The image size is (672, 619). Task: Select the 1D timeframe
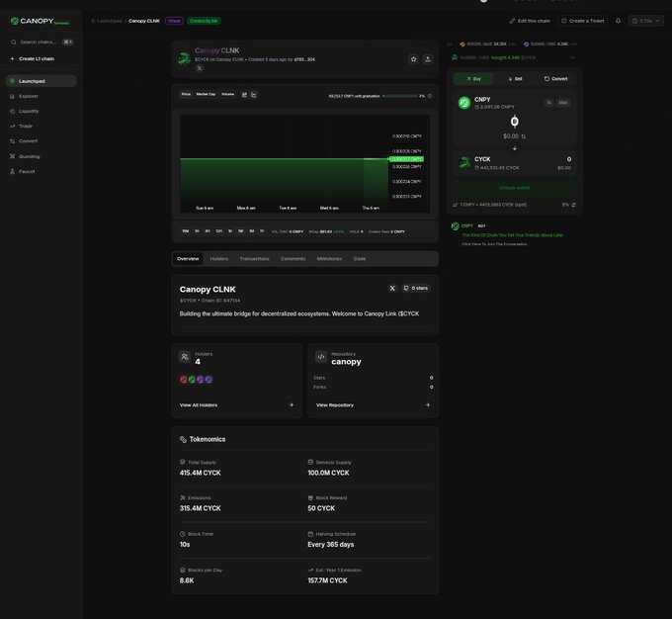[230, 231]
